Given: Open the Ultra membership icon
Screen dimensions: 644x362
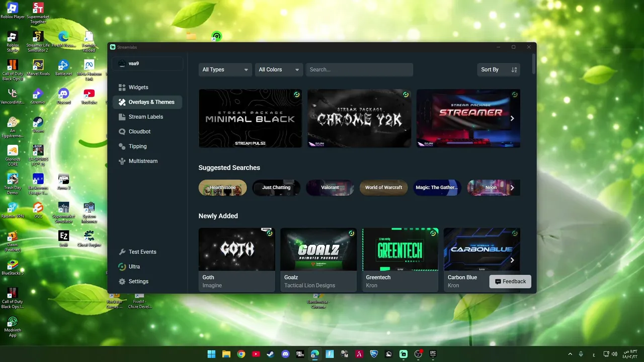Looking at the screenshot, I should pyautogui.click(x=122, y=266).
